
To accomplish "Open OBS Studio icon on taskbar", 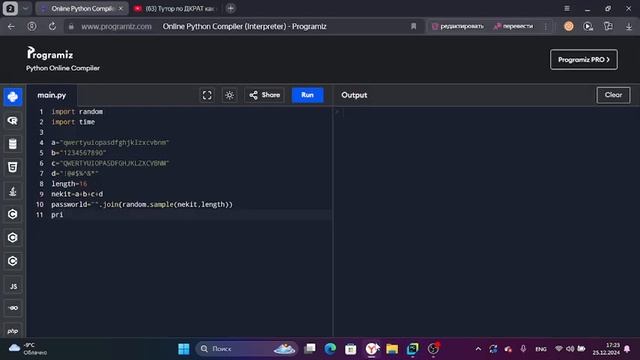I will 433,349.
